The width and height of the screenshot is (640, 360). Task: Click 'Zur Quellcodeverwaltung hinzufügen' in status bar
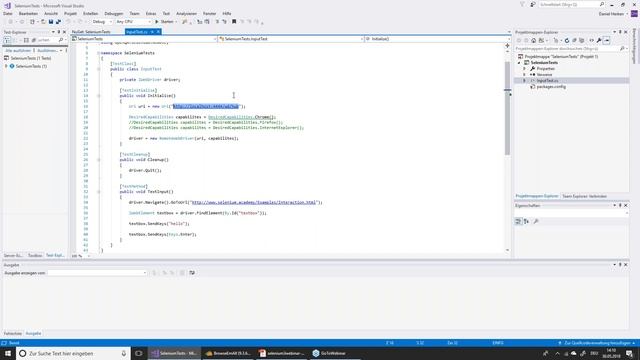tap(596, 343)
